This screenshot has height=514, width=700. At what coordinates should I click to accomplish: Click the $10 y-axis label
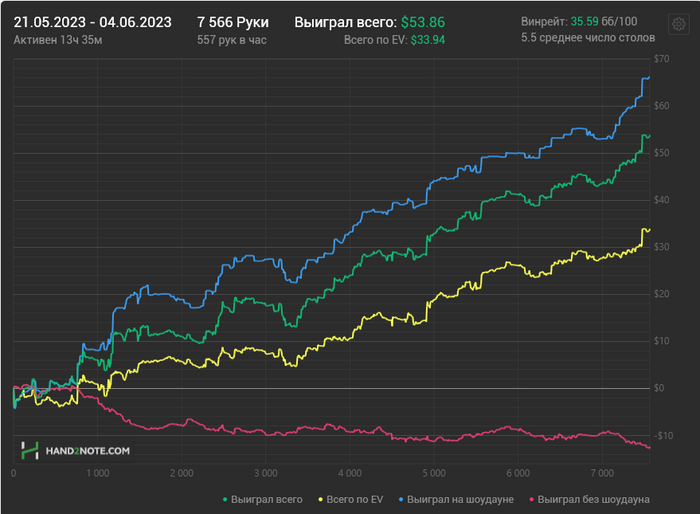[x=662, y=341]
